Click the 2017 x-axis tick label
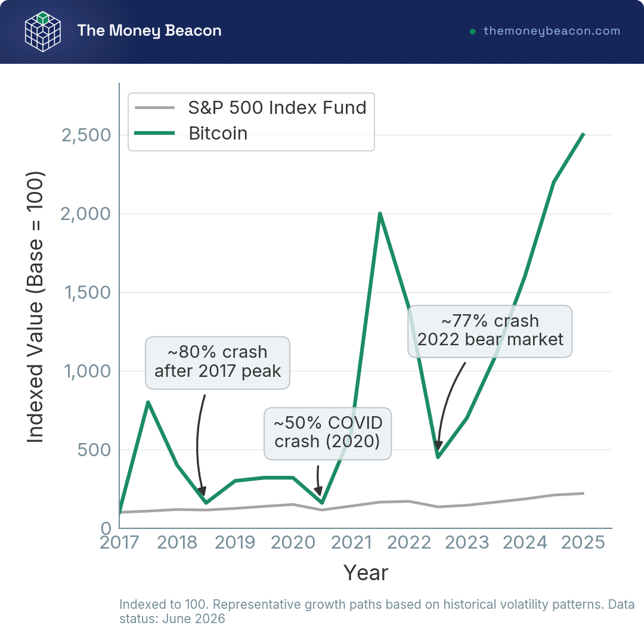 pyautogui.click(x=119, y=543)
